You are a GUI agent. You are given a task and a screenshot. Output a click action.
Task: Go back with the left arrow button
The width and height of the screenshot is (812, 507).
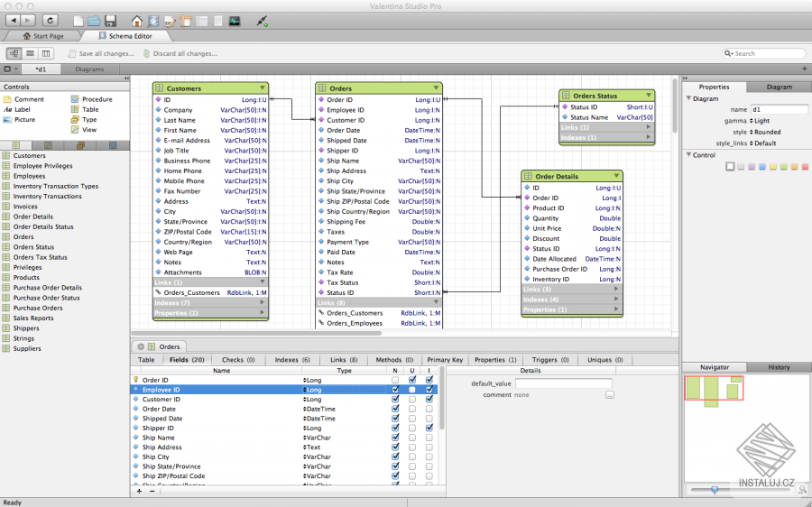(x=14, y=20)
